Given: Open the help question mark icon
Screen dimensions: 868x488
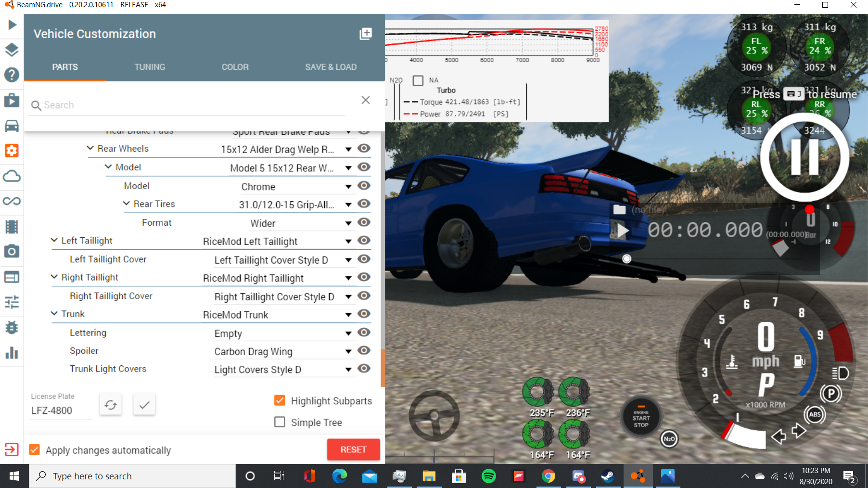Looking at the screenshot, I should (x=12, y=75).
